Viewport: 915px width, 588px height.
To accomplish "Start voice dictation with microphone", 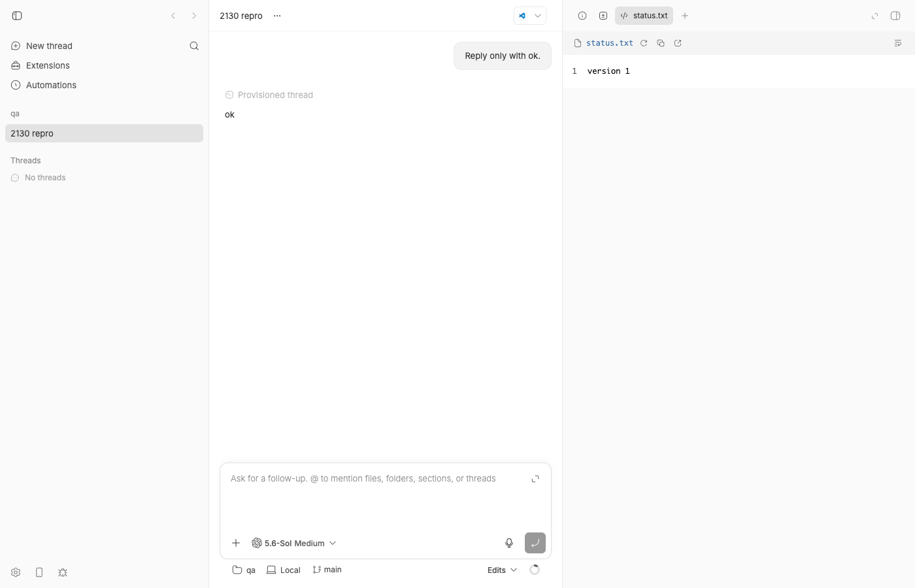I will point(509,543).
